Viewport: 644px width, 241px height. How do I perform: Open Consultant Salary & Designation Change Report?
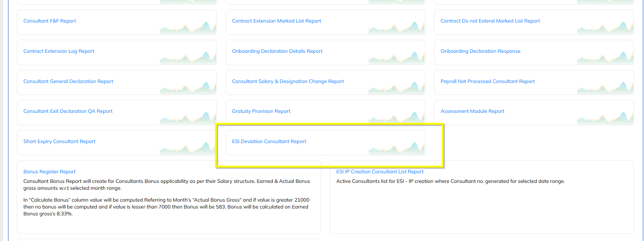(x=288, y=81)
